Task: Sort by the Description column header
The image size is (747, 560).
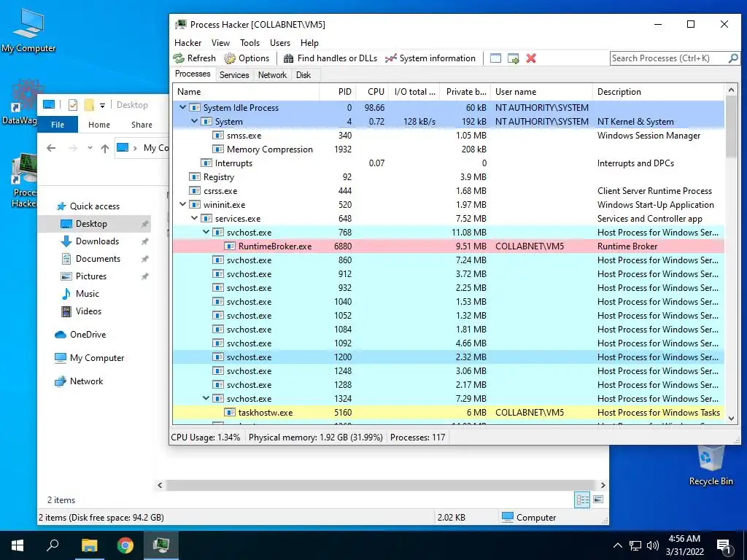Action: click(x=659, y=92)
